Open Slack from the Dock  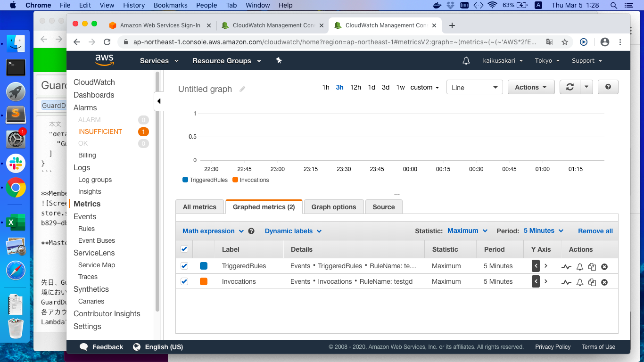coord(16,164)
